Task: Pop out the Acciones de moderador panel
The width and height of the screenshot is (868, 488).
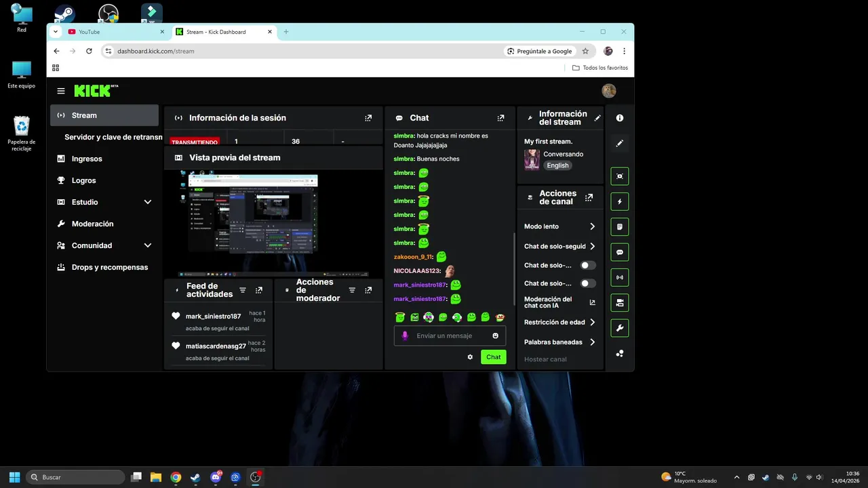Action: pos(368,290)
